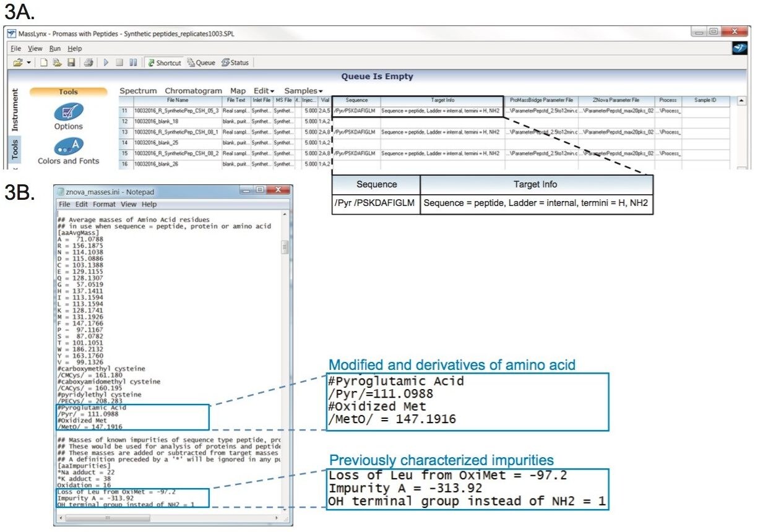Open Notepad Format menu
763x532 pixels.
click(105, 204)
